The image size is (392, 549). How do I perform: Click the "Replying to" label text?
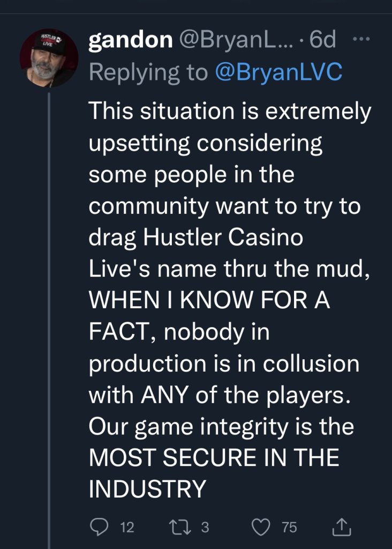148,72
